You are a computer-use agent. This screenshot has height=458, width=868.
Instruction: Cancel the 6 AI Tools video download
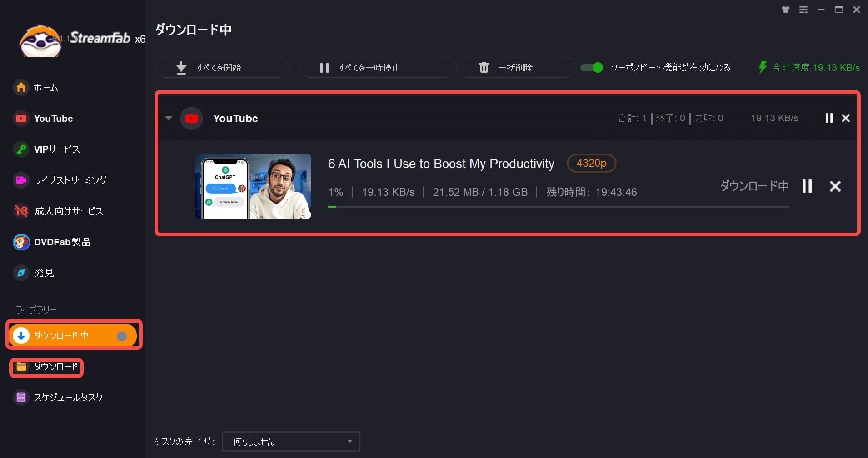(x=835, y=186)
